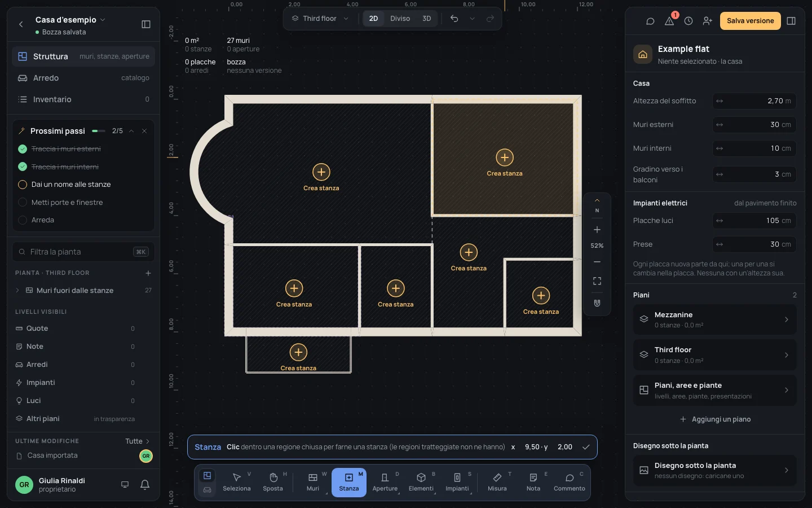812x508 pixels.
Task: Collapse the right sidebar panel
Action: click(791, 21)
